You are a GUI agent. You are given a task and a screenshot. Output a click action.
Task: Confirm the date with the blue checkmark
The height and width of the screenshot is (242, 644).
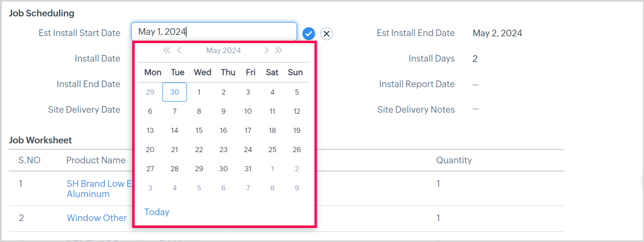point(308,34)
